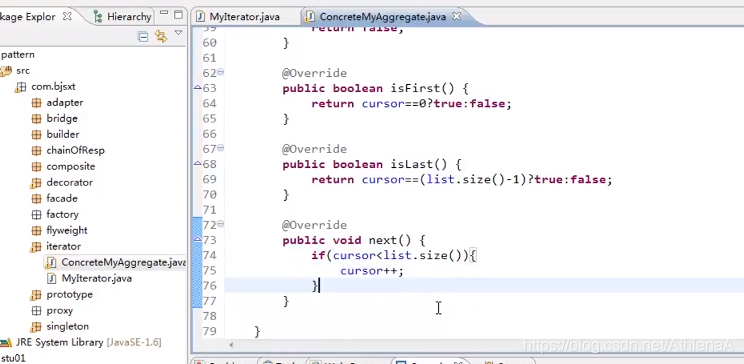This screenshot has width=744, height=364.
Task: Click line number 79 in the gutter
Action: (x=210, y=331)
